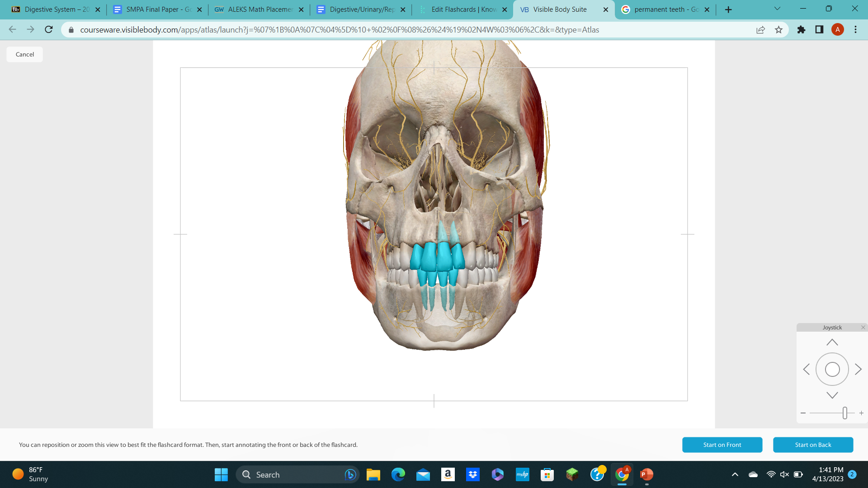Bookmark the page using the star icon
Image resolution: width=868 pixels, height=488 pixels.
pyautogui.click(x=778, y=30)
